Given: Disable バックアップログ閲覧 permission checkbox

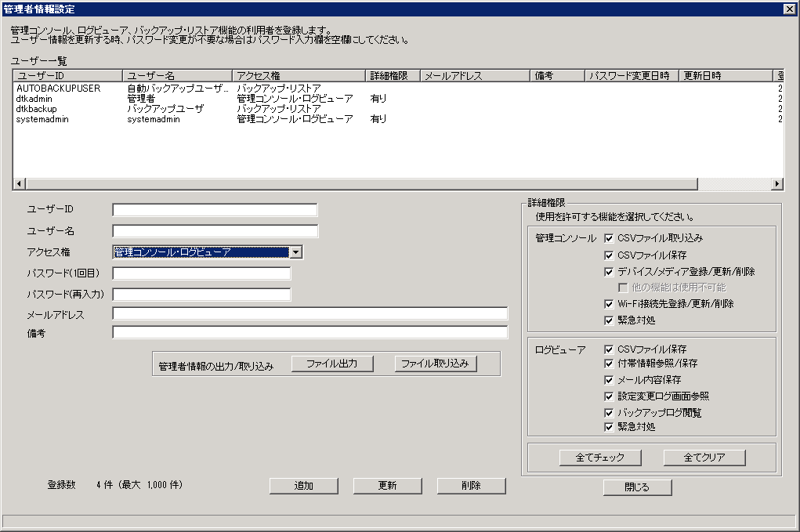Looking at the screenshot, I should (x=609, y=413).
